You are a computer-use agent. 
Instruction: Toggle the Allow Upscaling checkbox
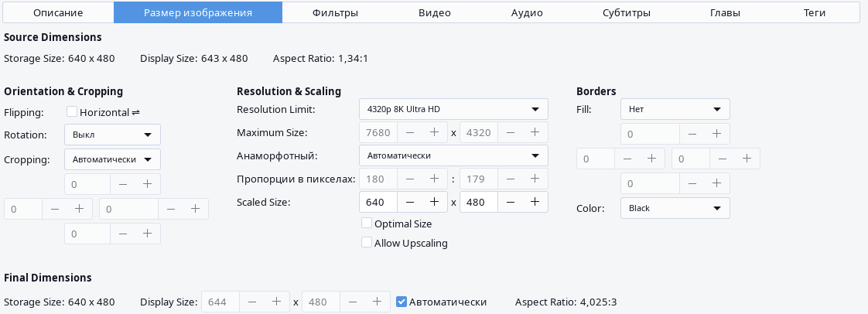[x=367, y=243]
